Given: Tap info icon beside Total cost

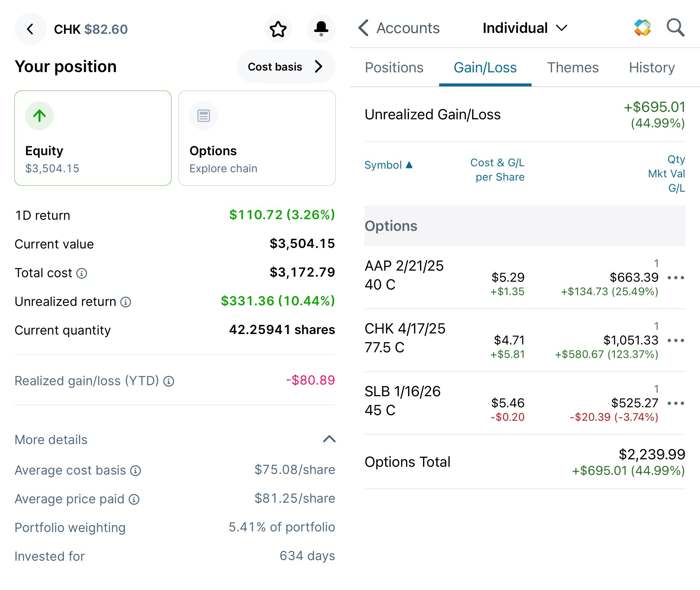Looking at the screenshot, I should coord(82,273).
